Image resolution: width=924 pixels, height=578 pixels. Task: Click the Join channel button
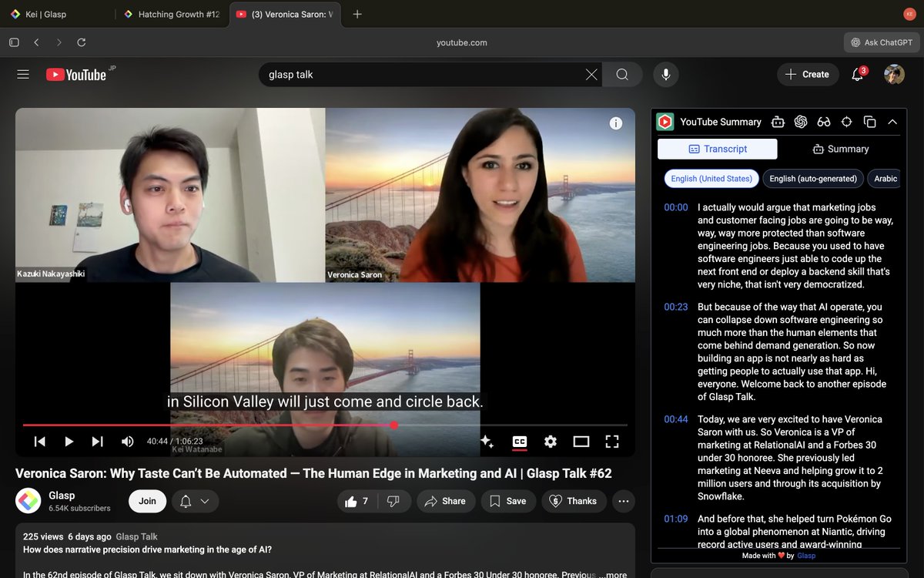tap(147, 501)
